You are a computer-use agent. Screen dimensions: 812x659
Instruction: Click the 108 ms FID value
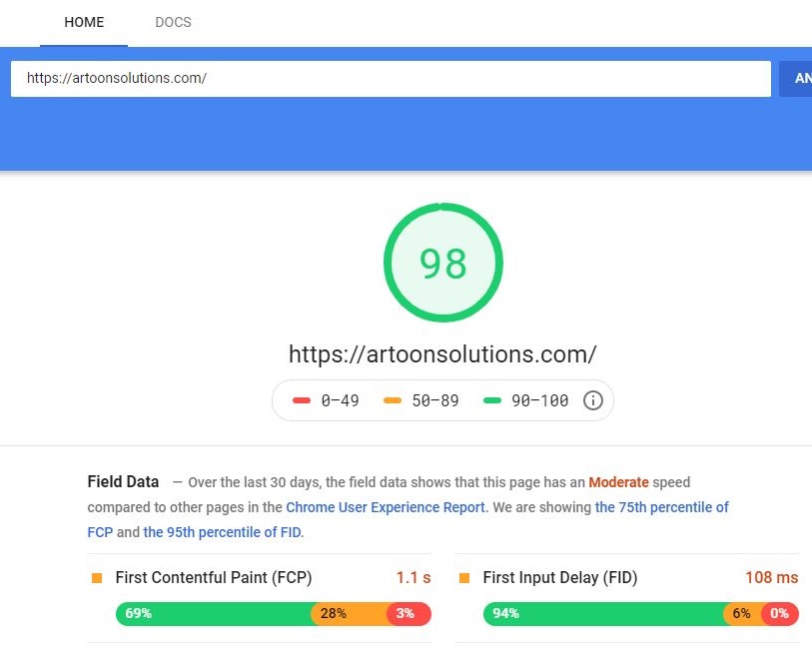click(772, 578)
